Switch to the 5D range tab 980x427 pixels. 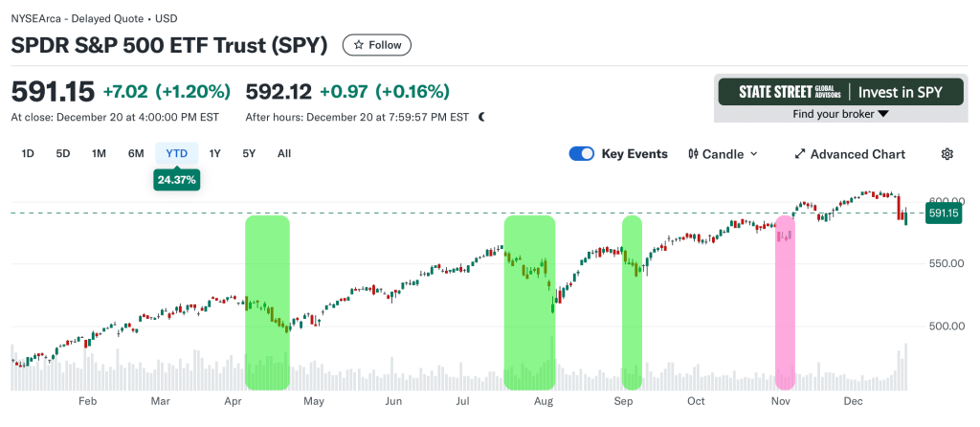[63, 153]
